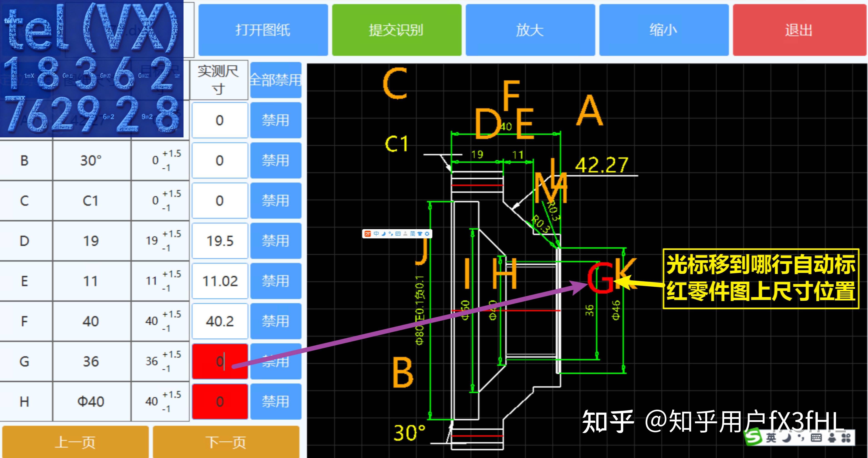Open soft keyboard grid on orange-logo IME bar
This screenshot has height=458, width=868.
click(x=398, y=234)
